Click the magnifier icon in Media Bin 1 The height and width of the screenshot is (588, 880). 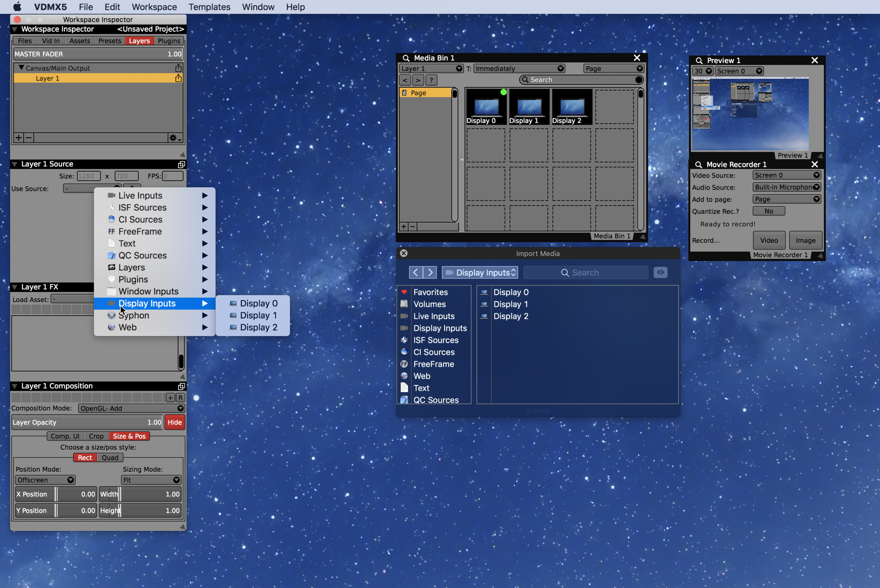pyautogui.click(x=406, y=58)
